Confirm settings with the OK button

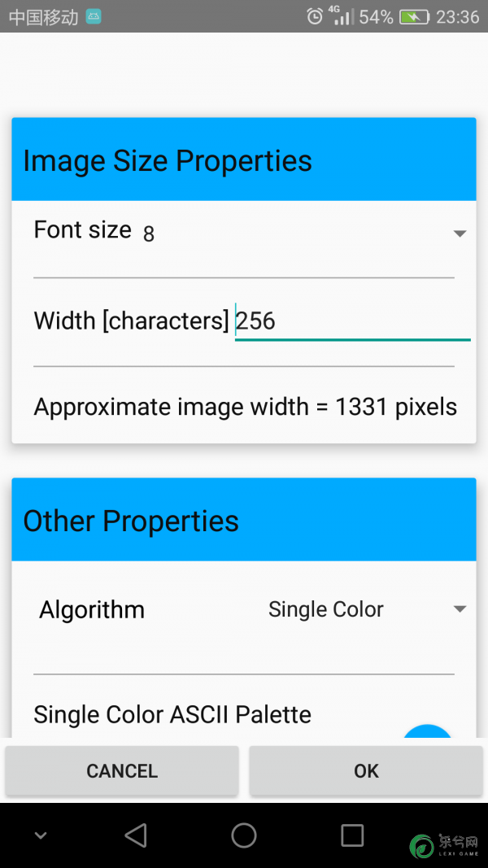point(366,770)
